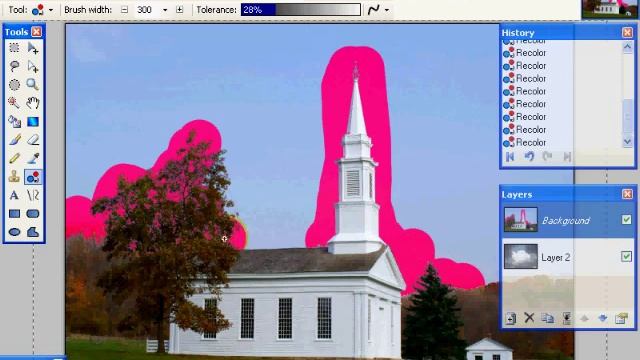The height and width of the screenshot is (360, 640).
Task: Select the Color Picker eyedropper tool
Action: tap(33, 158)
